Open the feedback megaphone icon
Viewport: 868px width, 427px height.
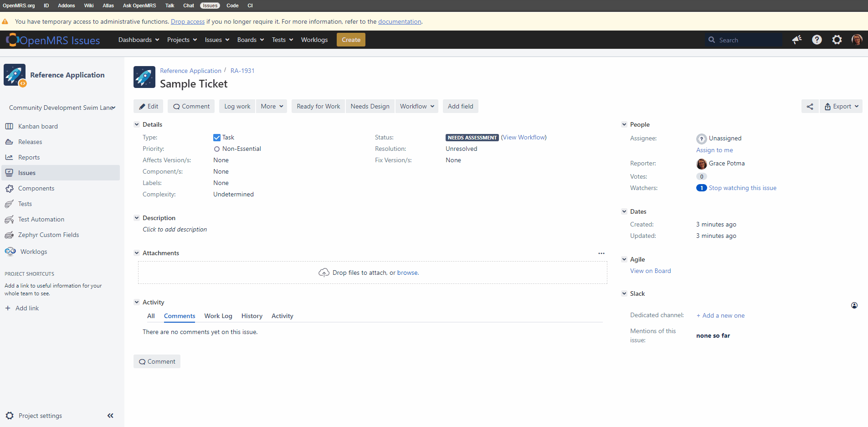point(797,40)
